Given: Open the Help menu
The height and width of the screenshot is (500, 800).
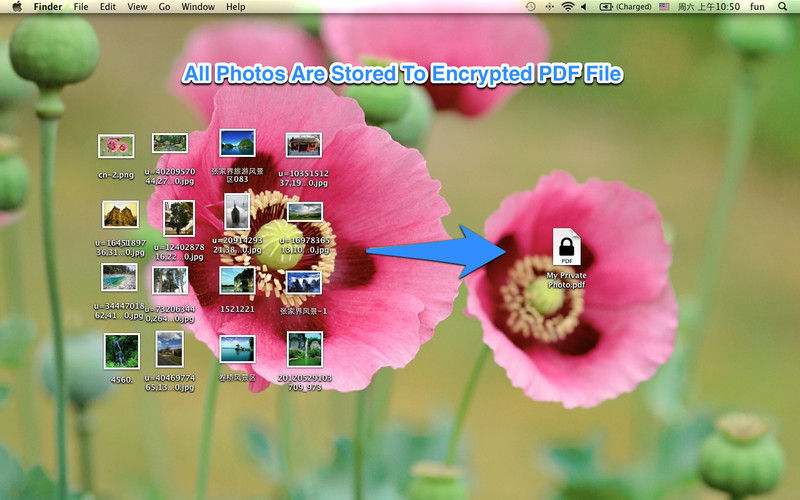Looking at the screenshot, I should (x=236, y=7).
